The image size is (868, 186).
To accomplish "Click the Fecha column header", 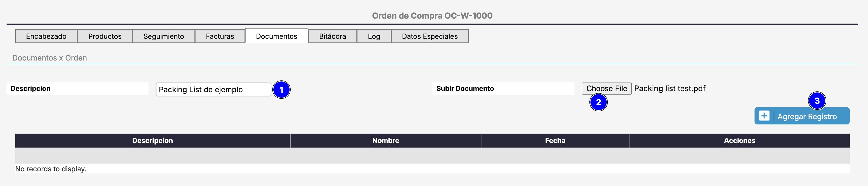I will (x=555, y=141).
